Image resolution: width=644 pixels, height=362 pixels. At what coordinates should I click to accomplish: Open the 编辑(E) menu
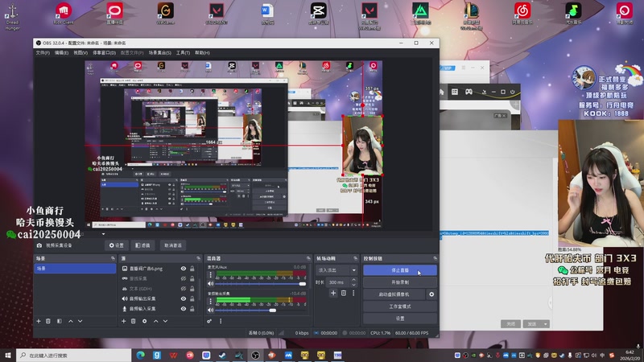pos(62,53)
